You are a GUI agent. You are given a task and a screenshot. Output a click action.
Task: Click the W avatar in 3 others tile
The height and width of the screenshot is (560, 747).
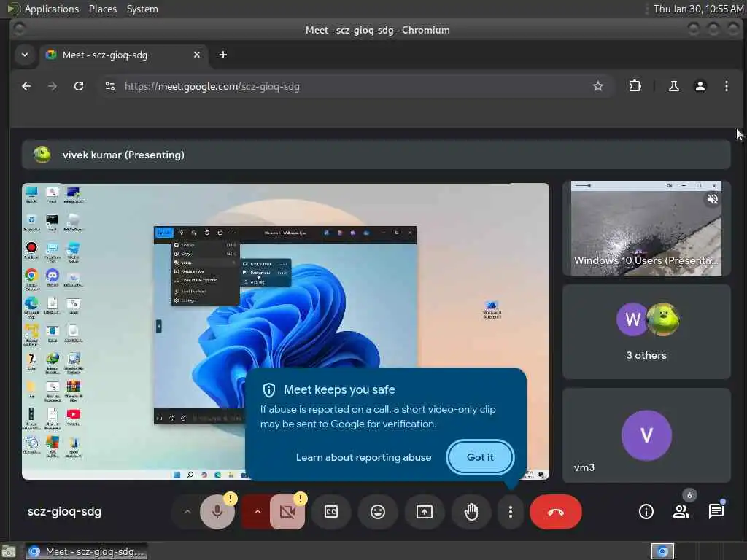(632, 319)
